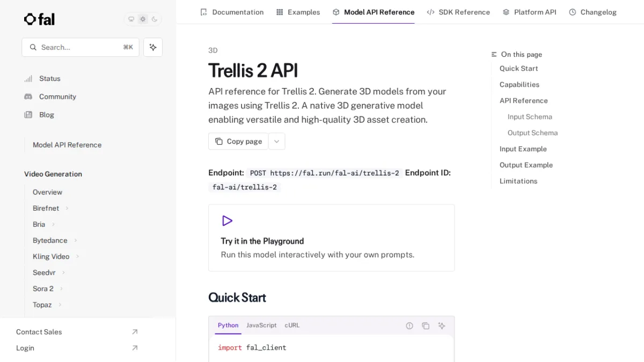Jump to the Capabilities section
This screenshot has width=644, height=362.
pyautogui.click(x=519, y=85)
